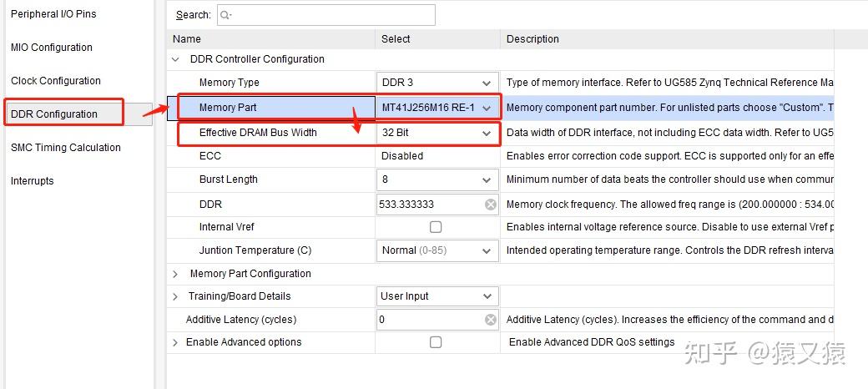868x389 pixels.
Task: Clear the Additive Latency value
Action: click(x=491, y=320)
